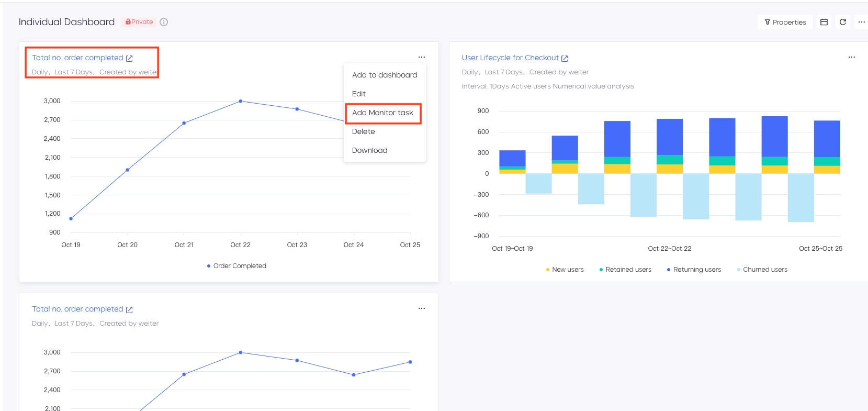This screenshot has width=868, height=411.
Task: Open the first Total no. order completed report title
Action: 77,58
